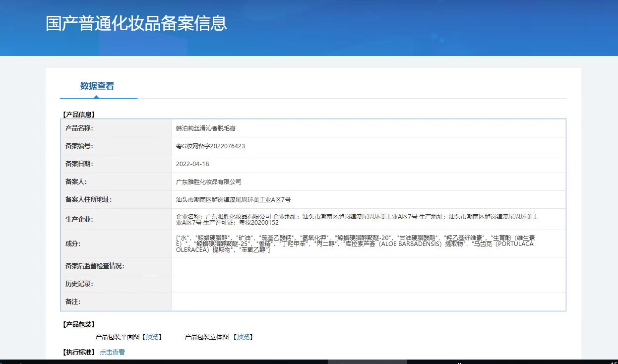Preview the 产品包装立体图 image

pyautogui.click(x=243, y=337)
